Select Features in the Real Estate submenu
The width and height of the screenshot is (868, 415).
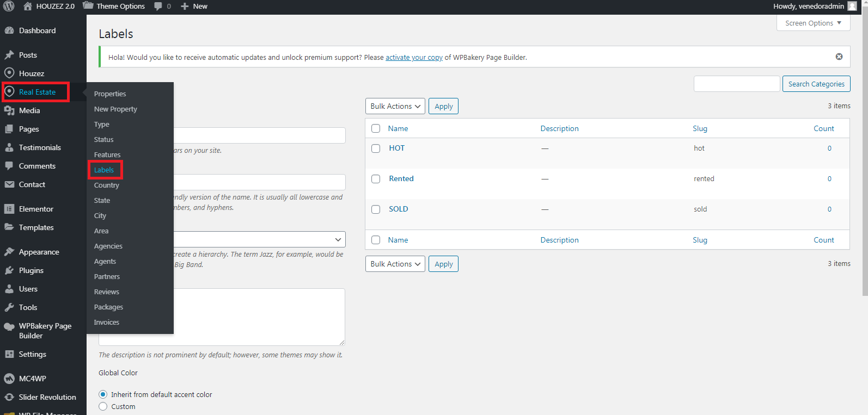(x=107, y=154)
